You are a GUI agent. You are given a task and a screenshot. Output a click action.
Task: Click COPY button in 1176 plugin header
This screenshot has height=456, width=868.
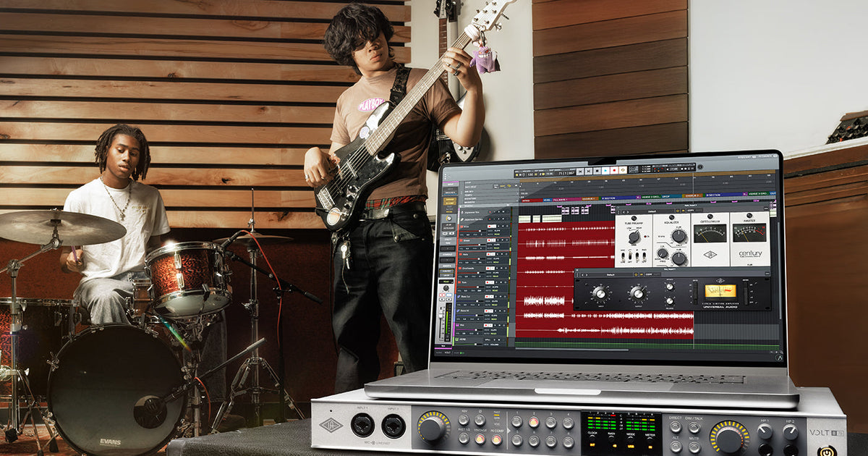point(646,275)
